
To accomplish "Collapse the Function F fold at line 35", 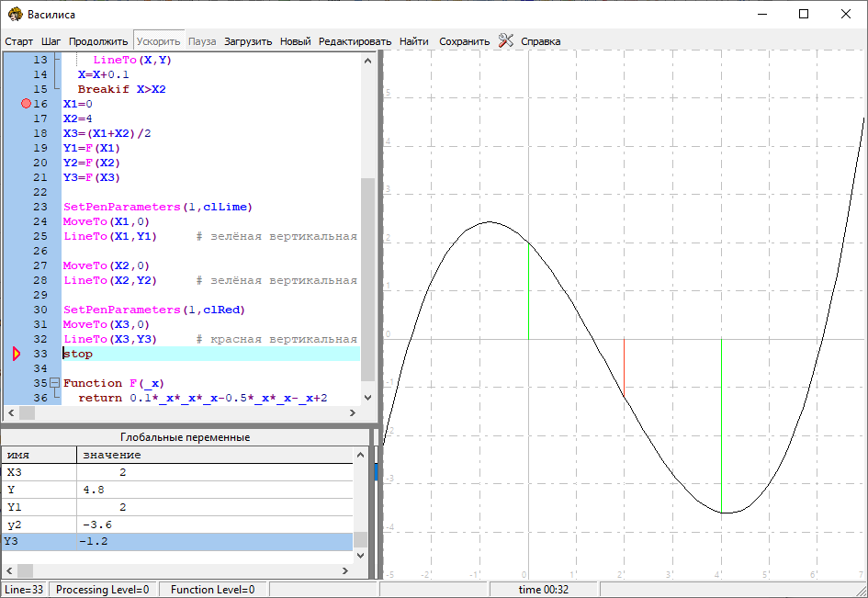I will tap(54, 383).
